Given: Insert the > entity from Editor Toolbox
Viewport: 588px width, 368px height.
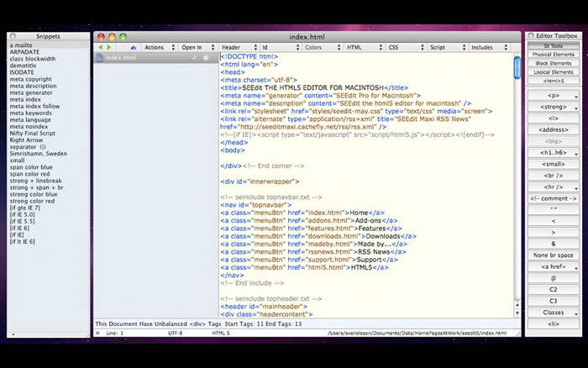Looking at the screenshot, I should coord(553,231).
